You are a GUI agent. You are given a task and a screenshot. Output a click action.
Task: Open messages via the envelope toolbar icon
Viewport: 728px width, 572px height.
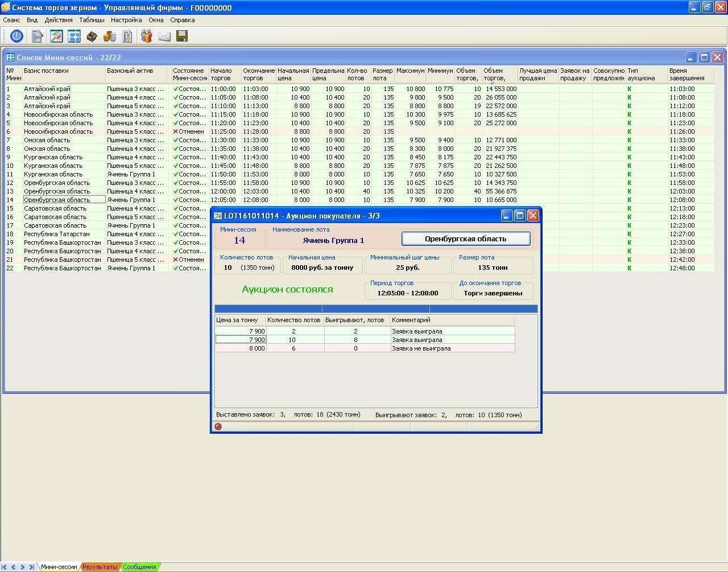[x=164, y=36]
